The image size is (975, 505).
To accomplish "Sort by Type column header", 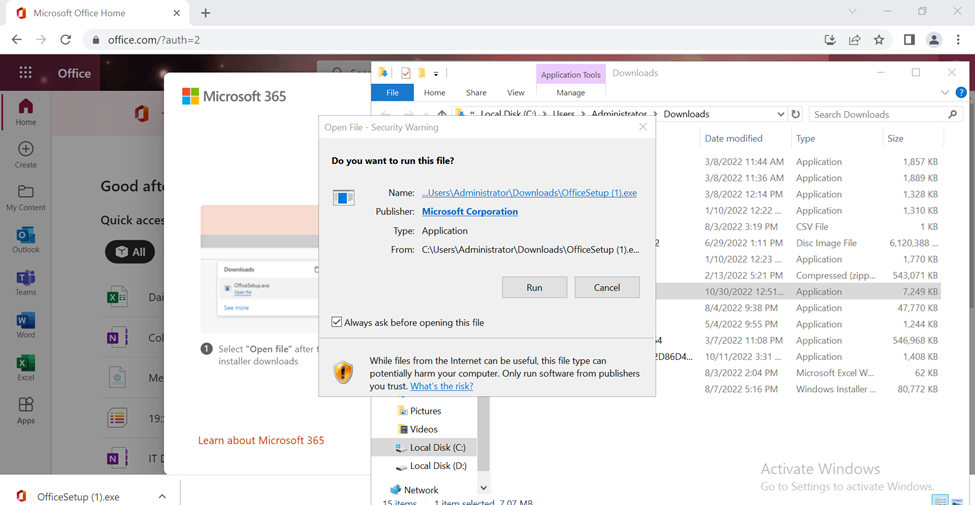I will 805,138.
